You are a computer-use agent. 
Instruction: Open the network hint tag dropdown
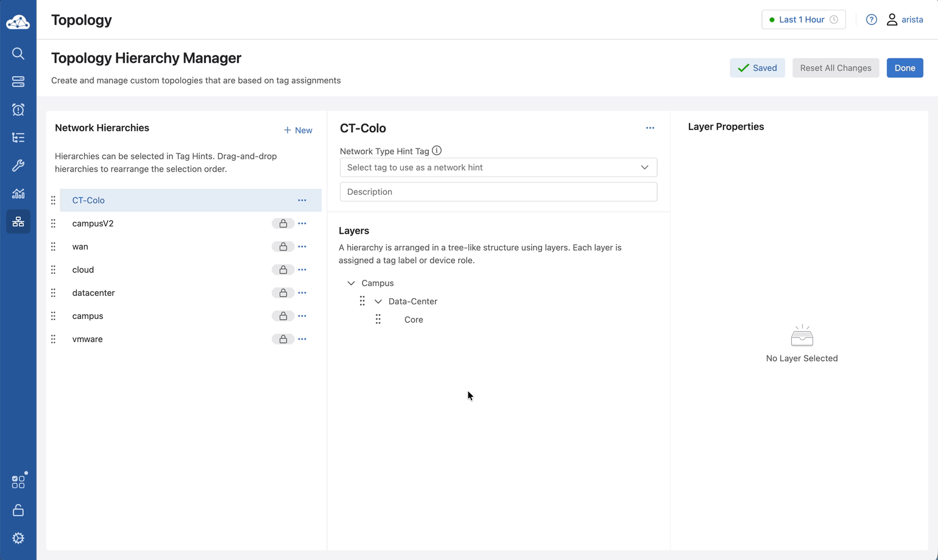[498, 167]
